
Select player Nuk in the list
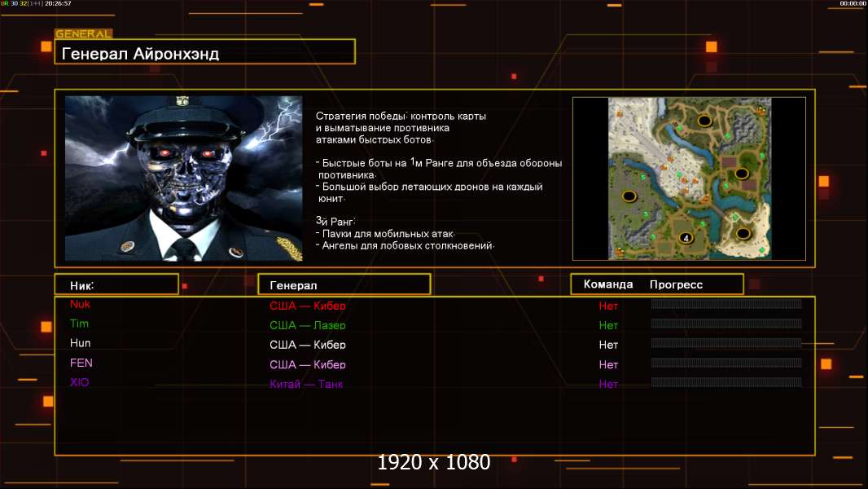pyautogui.click(x=80, y=304)
